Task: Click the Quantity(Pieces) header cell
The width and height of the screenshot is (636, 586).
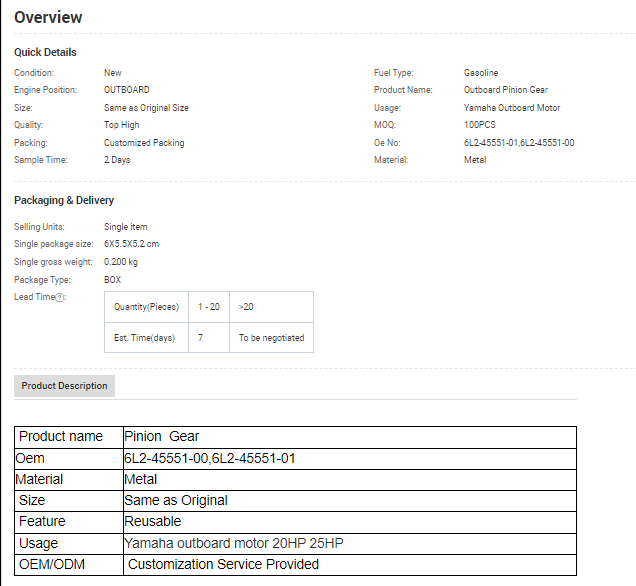Action: click(x=146, y=307)
